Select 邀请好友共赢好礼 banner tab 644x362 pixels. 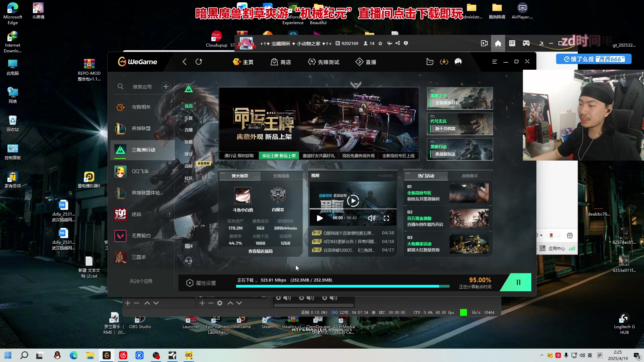319,156
